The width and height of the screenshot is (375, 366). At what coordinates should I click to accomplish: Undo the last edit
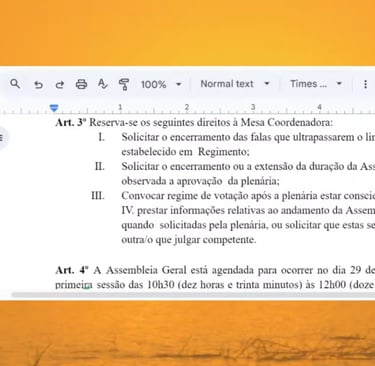(x=38, y=85)
